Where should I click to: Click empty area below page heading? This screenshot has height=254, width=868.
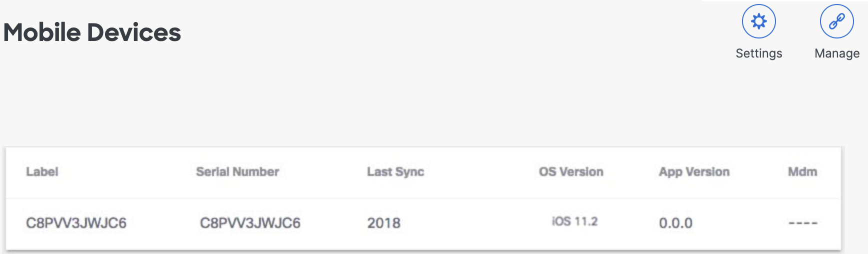pos(350,100)
